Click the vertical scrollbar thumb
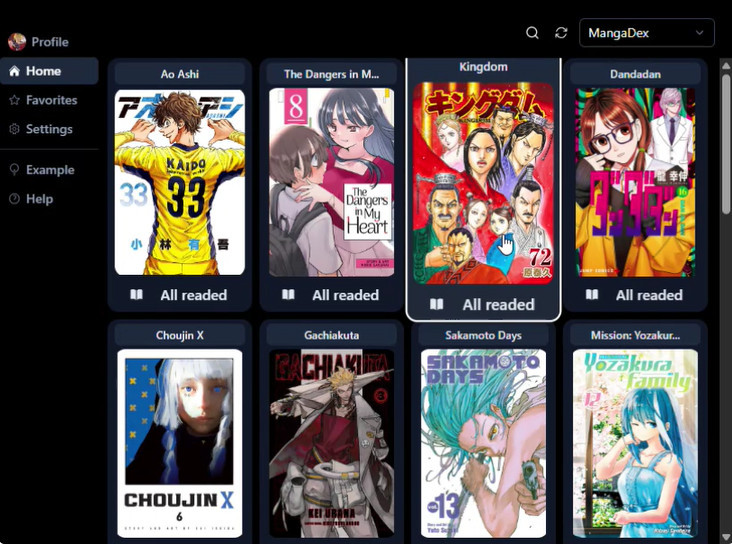 pyautogui.click(x=725, y=142)
